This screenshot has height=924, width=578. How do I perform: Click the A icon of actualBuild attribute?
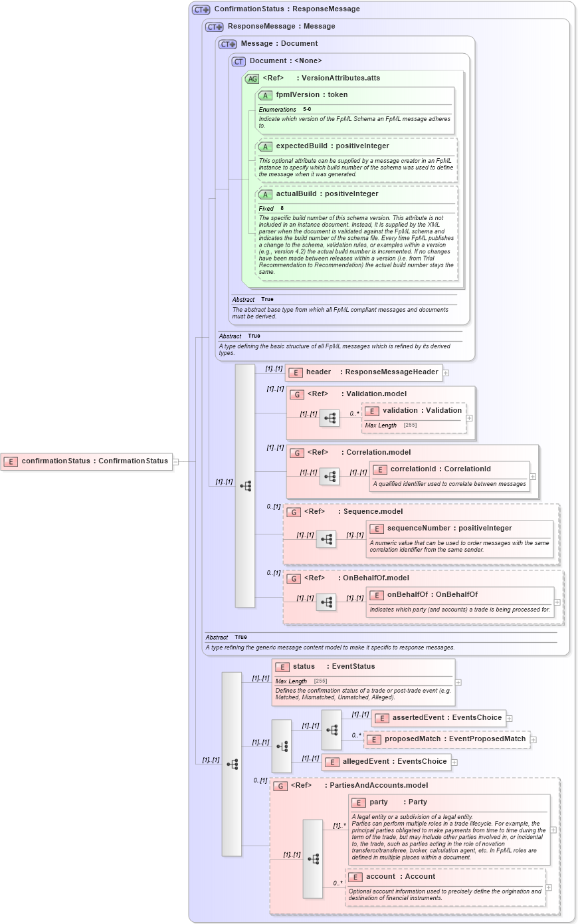[266, 194]
